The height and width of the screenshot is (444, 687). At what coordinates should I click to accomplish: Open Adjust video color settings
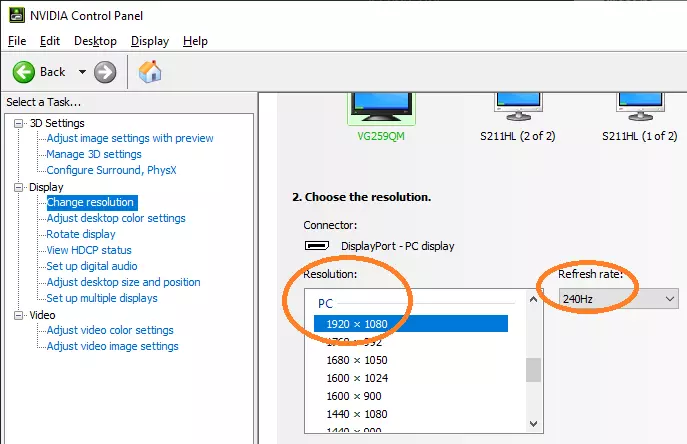point(110,330)
